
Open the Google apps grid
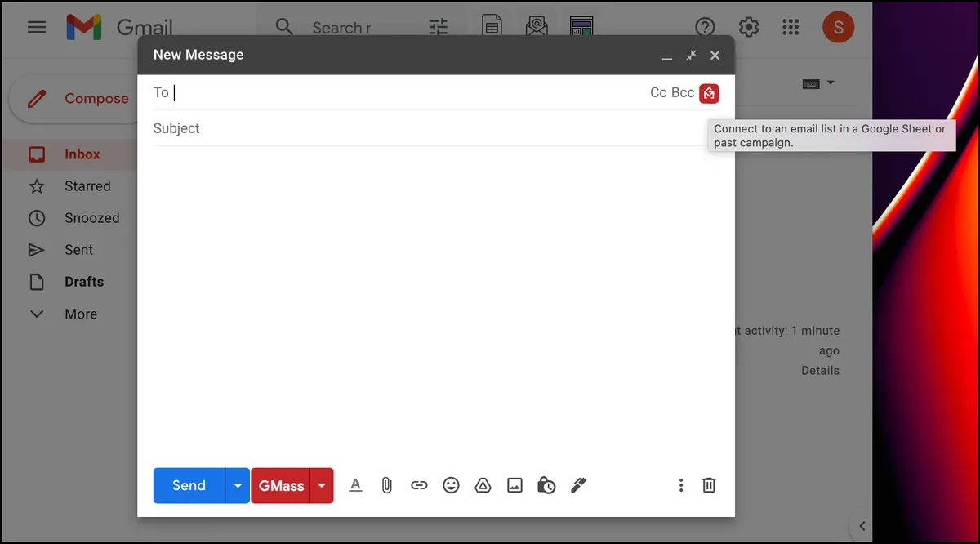[791, 27]
